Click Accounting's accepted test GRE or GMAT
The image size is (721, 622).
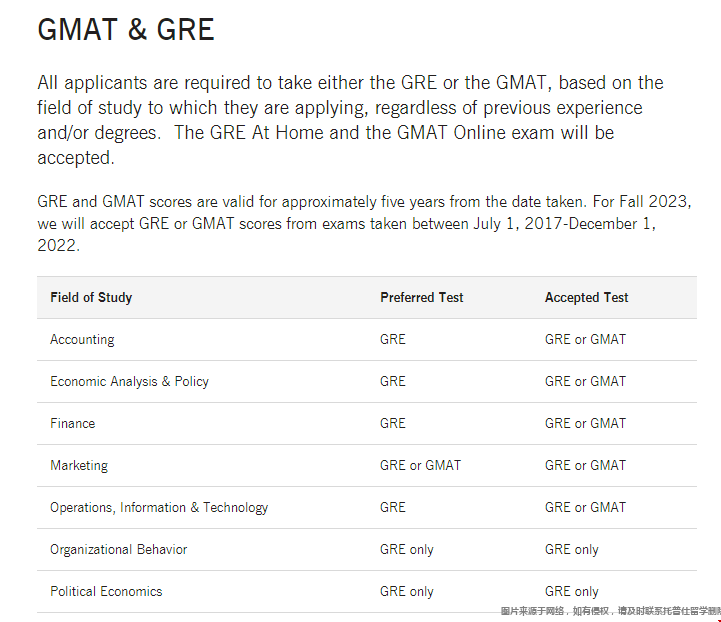(x=585, y=339)
